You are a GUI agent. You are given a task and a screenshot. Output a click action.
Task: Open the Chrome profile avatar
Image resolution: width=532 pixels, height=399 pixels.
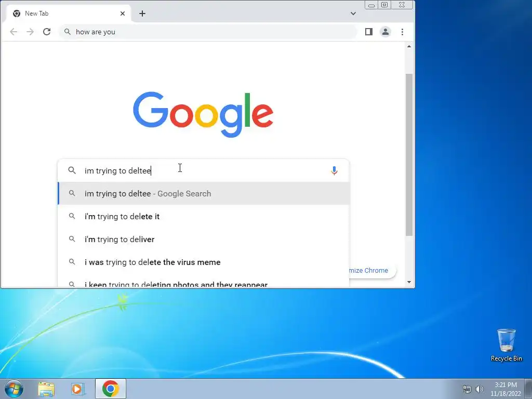(x=385, y=32)
